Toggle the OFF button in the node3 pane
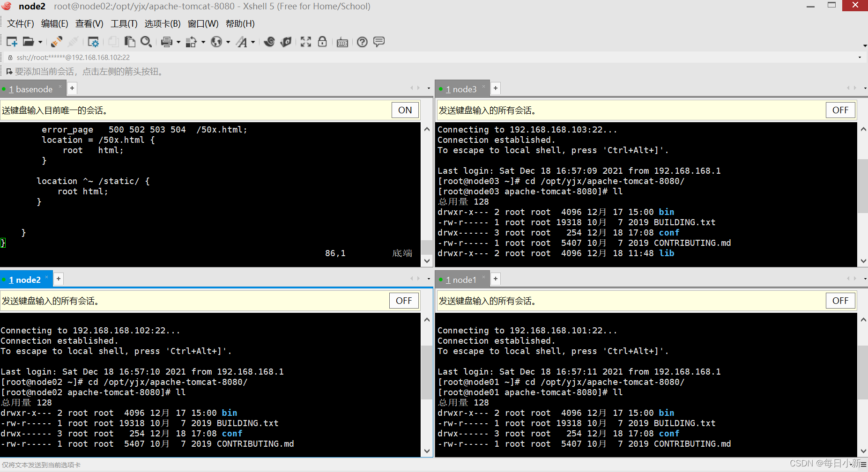The height and width of the screenshot is (472, 868). tap(840, 110)
